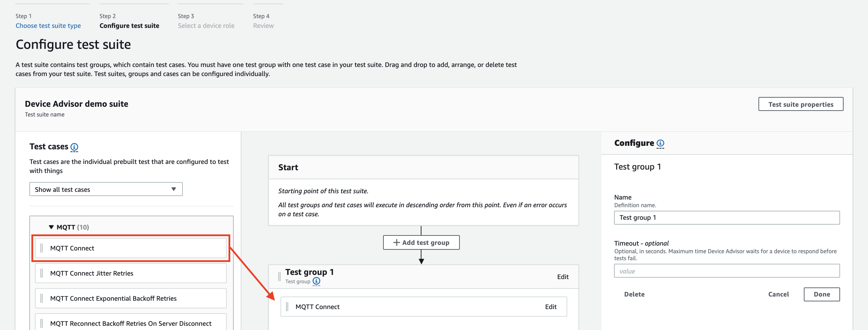Click drag handle of MQTT Reconnect Backoff Retries
Screen dimensions: 868x330
(42, 323)
